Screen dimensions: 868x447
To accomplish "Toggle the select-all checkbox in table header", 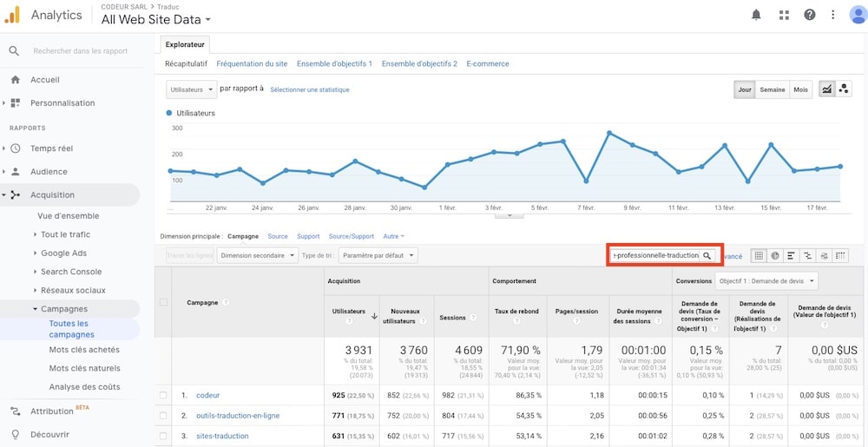I will click(x=163, y=302).
